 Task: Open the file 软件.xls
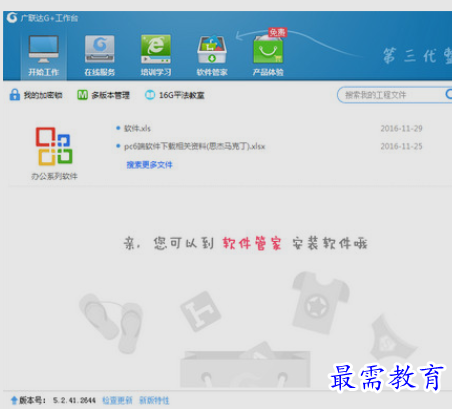point(137,128)
